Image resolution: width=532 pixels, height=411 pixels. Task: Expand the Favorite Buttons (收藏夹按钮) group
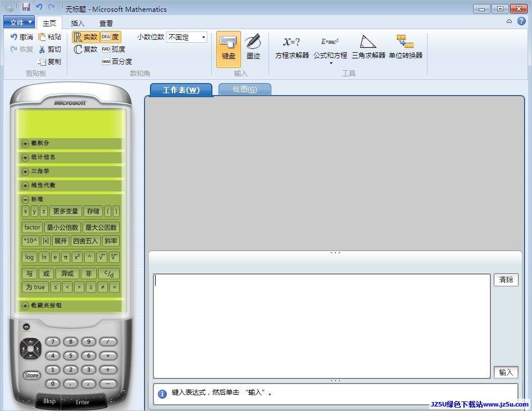click(x=25, y=305)
